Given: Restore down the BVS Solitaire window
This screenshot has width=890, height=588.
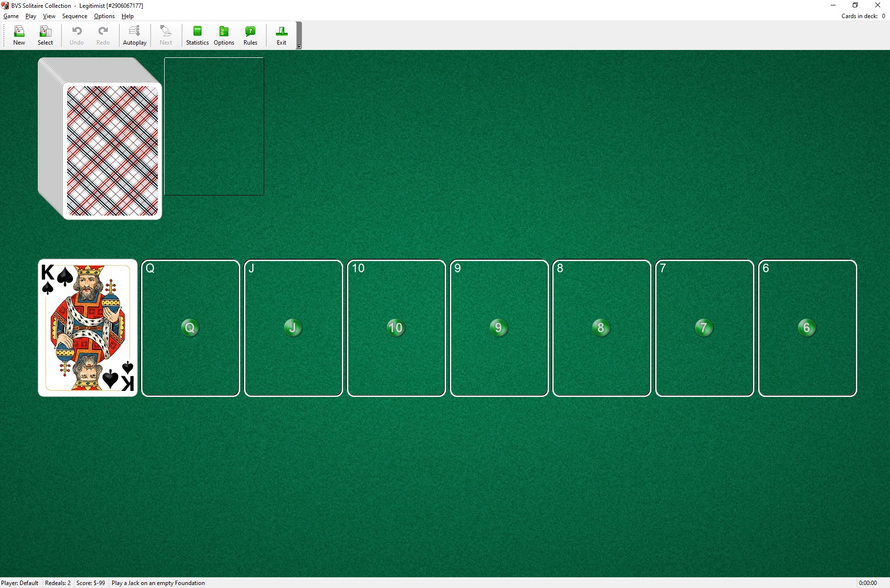Looking at the screenshot, I should [x=855, y=5].
